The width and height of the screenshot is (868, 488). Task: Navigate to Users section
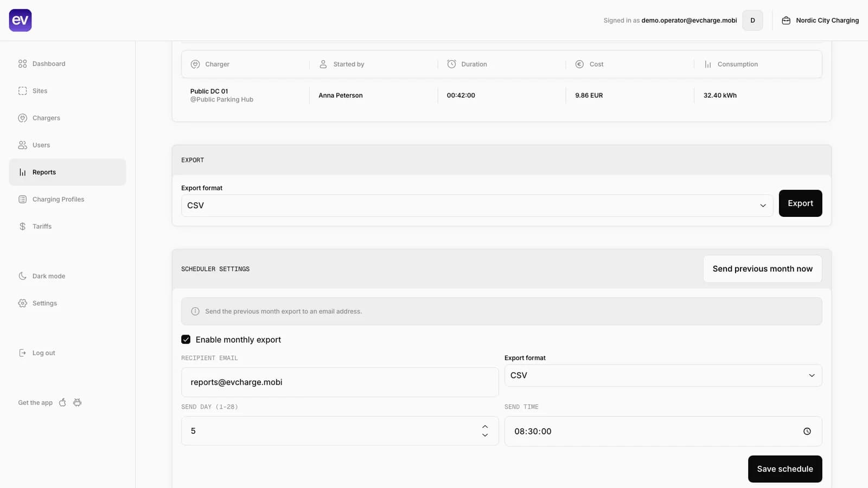[67, 145]
